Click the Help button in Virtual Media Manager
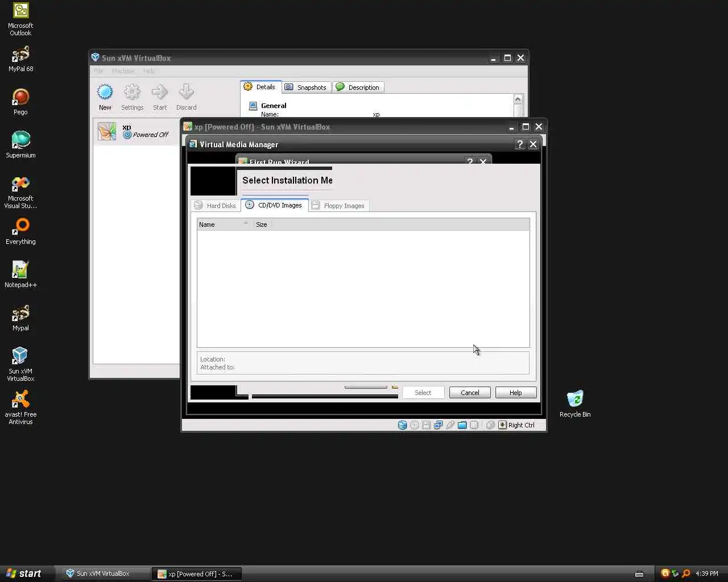This screenshot has height=582, width=728. (x=516, y=393)
